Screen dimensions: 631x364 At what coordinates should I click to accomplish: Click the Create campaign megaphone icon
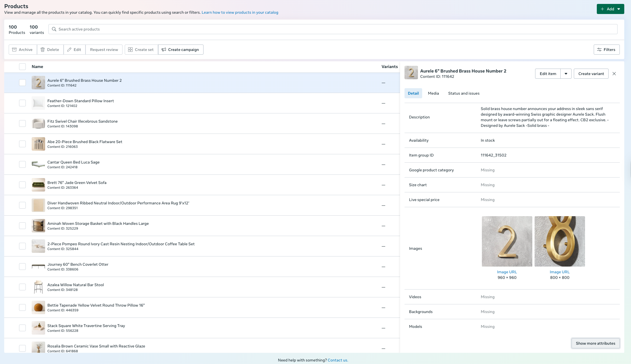pyautogui.click(x=164, y=49)
